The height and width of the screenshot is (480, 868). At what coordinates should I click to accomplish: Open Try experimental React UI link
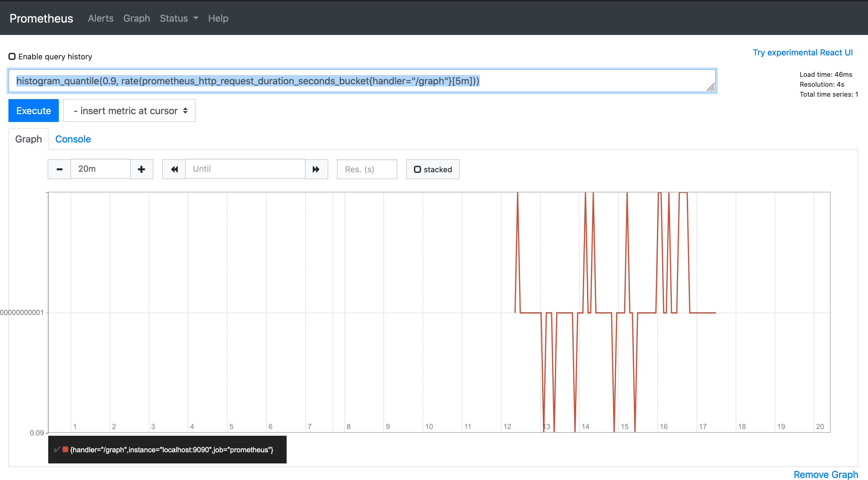tap(802, 52)
